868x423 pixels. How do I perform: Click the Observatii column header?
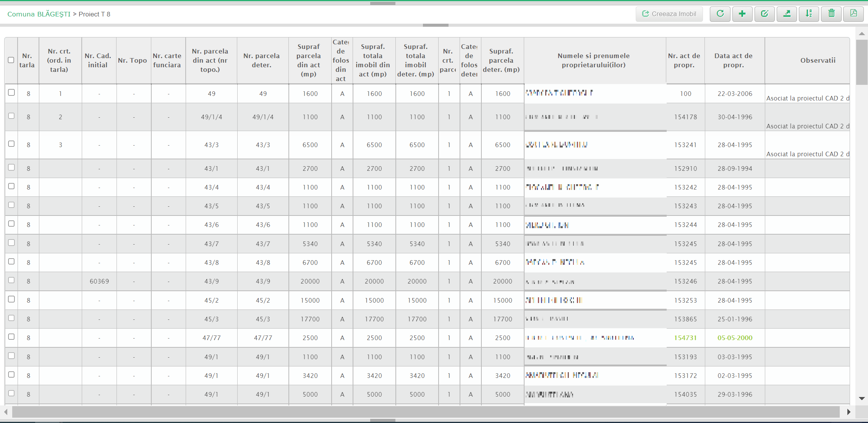click(818, 60)
